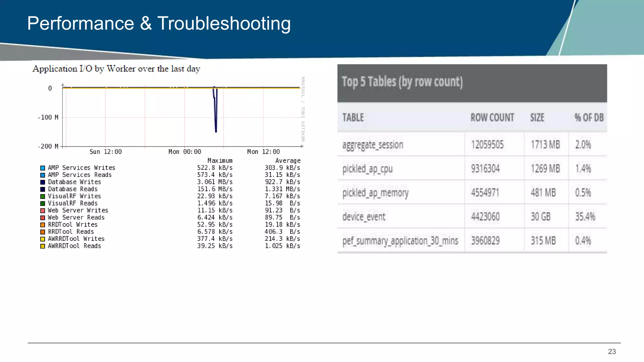Click row count 3960829
Screen dimensions: 644x362
pyautogui.click(x=485, y=241)
